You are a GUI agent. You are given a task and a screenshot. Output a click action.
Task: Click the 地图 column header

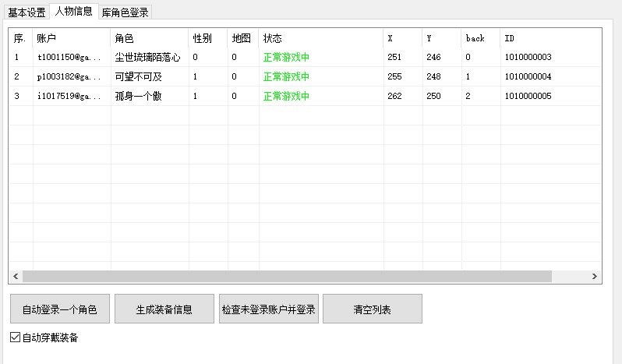(243, 38)
